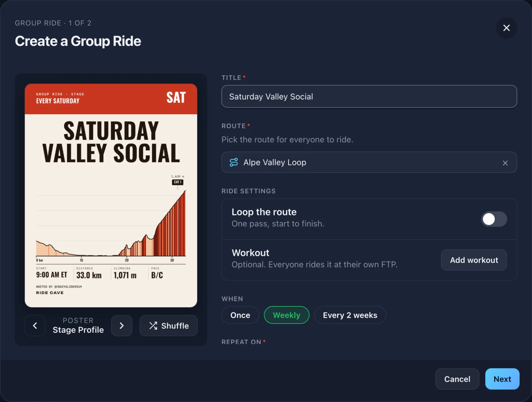This screenshot has height=402, width=532.
Task: Click the Saturday Valley Social poster preview
Action: coord(111,196)
